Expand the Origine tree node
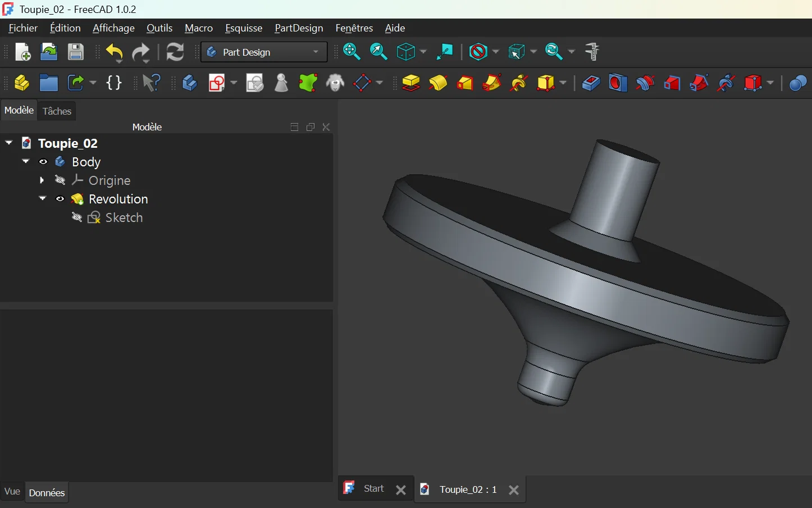Screen dimensions: 812x508 point(42,180)
